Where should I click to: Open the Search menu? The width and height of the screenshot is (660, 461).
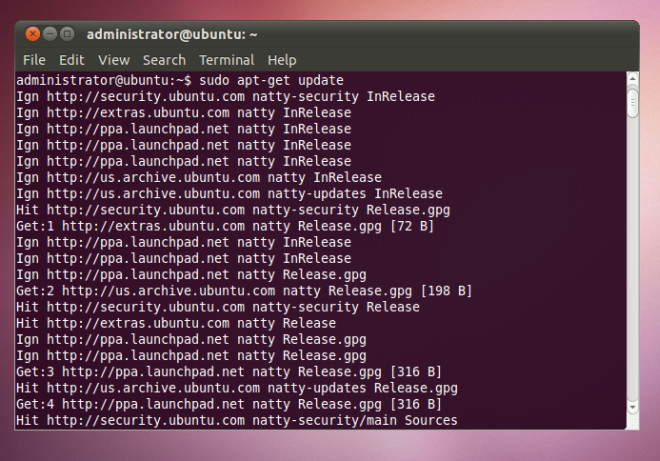point(164,60)
